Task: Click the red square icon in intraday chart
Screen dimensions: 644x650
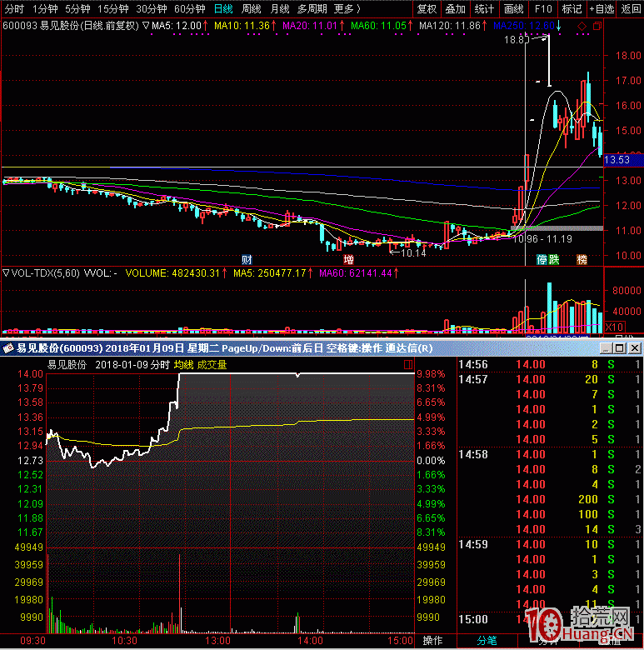Action: pos(408,365)
